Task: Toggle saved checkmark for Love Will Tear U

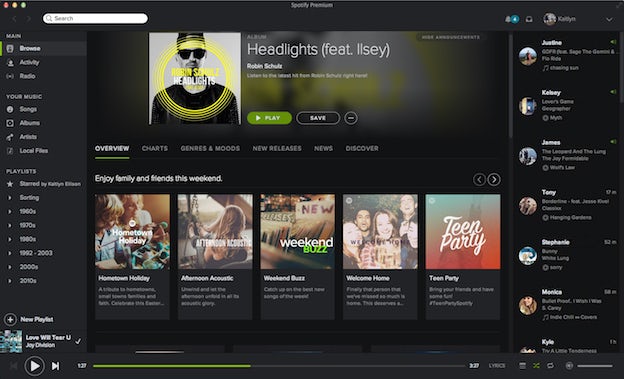Action: coord(78,341)
